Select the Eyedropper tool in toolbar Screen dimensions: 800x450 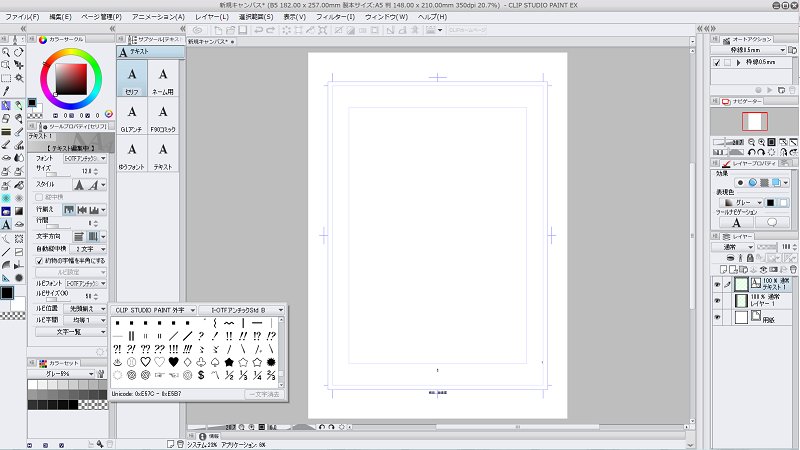pyautogui.click(x=6, y=90)
